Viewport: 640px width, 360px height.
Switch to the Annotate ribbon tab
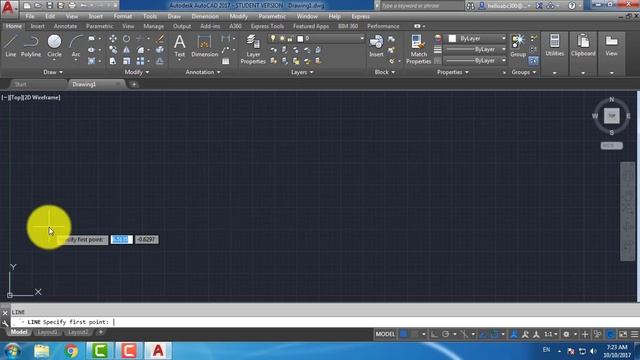click(x=65, y=26)
